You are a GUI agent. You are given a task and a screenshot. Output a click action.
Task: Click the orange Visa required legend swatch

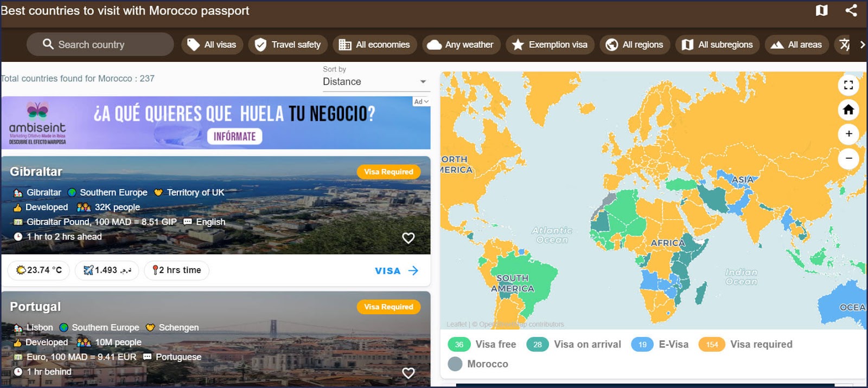pyautogui.click(x=712, y=345)
